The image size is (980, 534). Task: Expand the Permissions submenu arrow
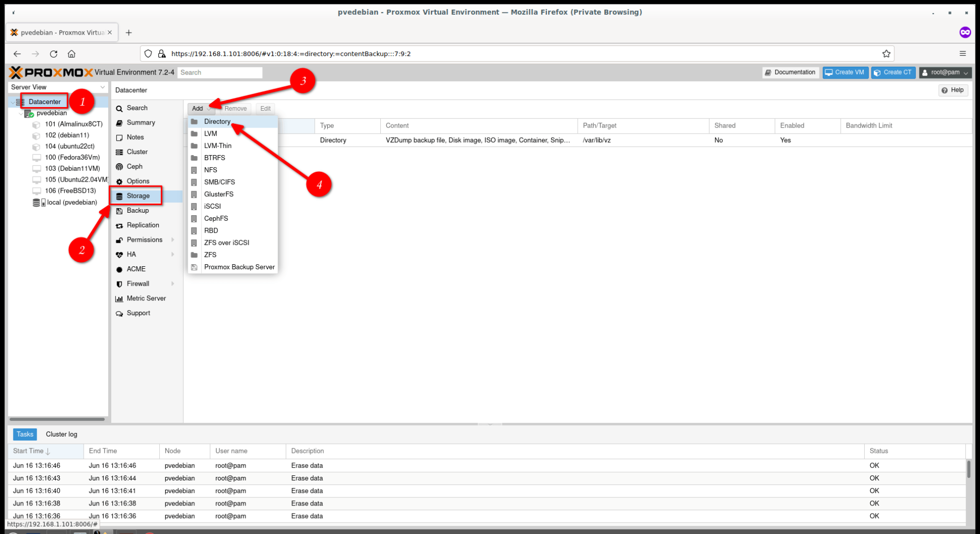coord(173,240)
